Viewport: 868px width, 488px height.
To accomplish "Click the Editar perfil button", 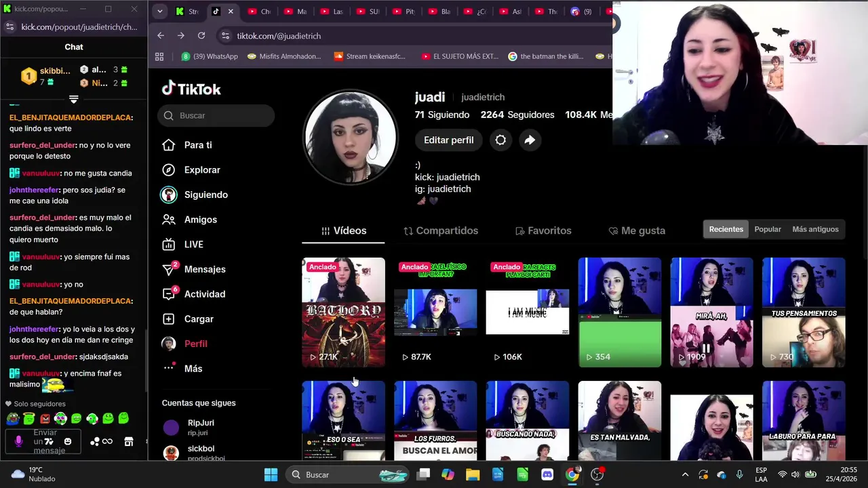I will [x=448, y=140].
